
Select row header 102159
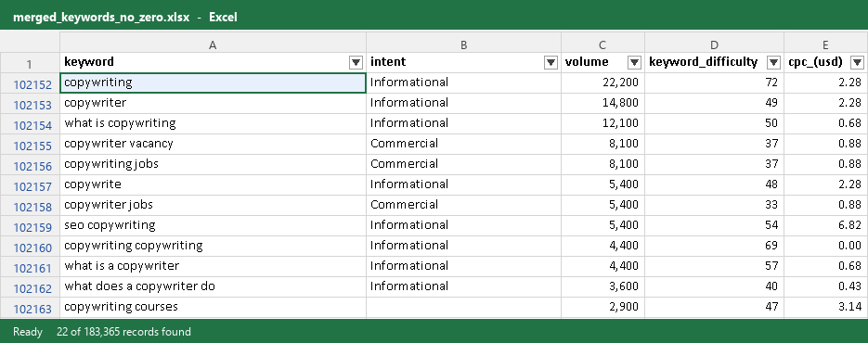tap(30, 226)
